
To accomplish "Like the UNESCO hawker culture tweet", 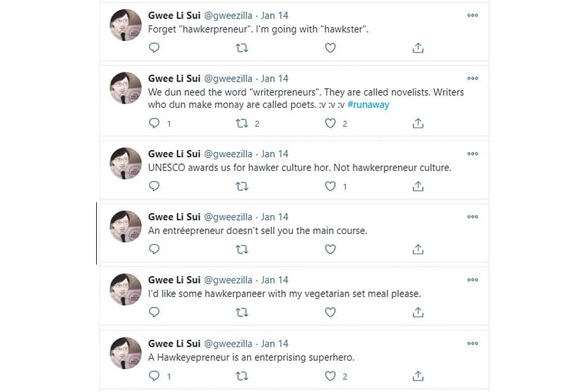I will click(x=331, y=186).
